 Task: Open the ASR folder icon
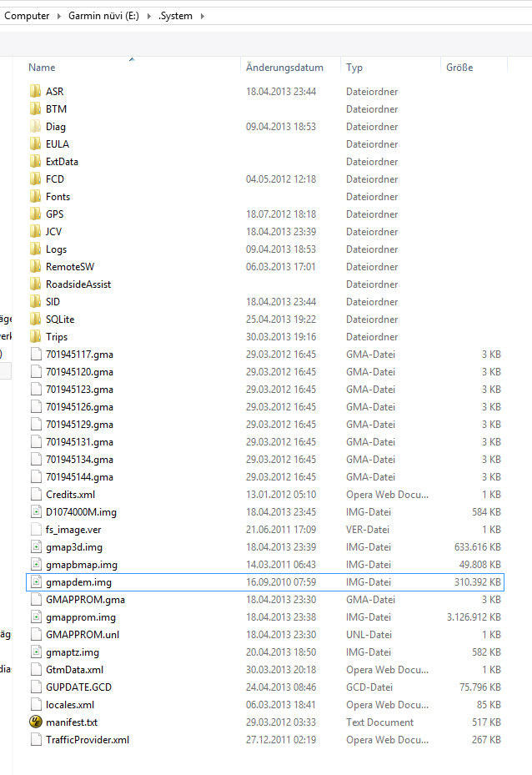click(35, 92)
